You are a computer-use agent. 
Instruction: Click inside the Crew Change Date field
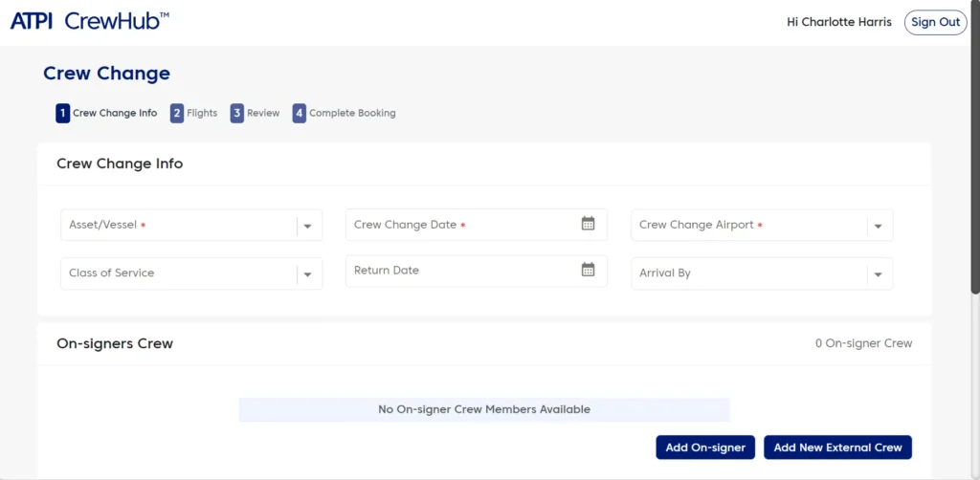pyautogui.click(x=459, y=225)
